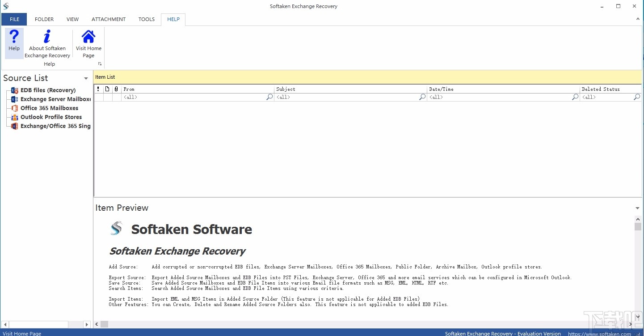Image resolution: width=644 pixels, height=336 pixels.
Task: Search the From filter field
Action: click(269, 97)
